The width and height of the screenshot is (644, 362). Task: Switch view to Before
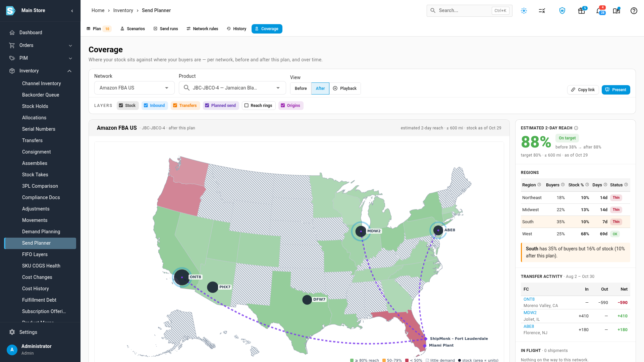[301, 88]
